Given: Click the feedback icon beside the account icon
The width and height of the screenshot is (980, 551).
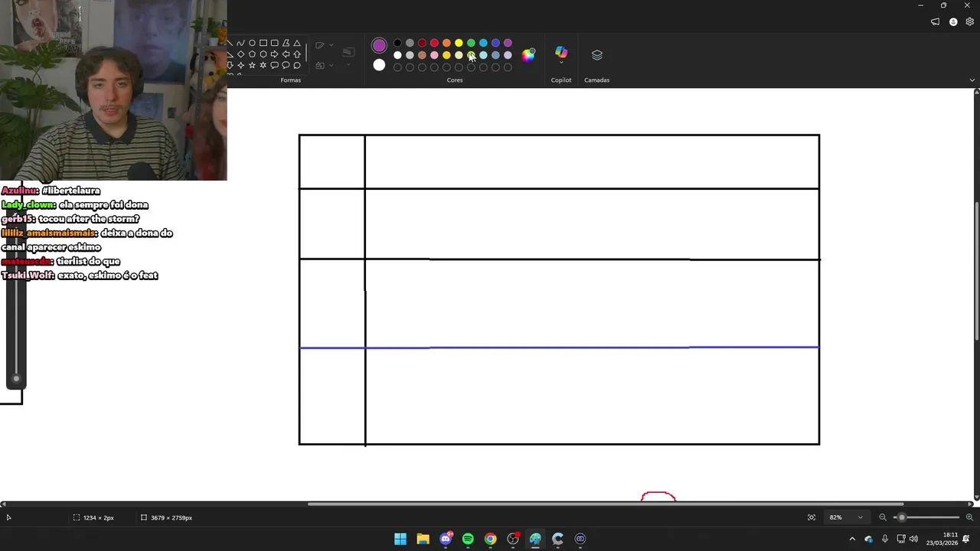Looking at the screenshot, I should [935, 22].
